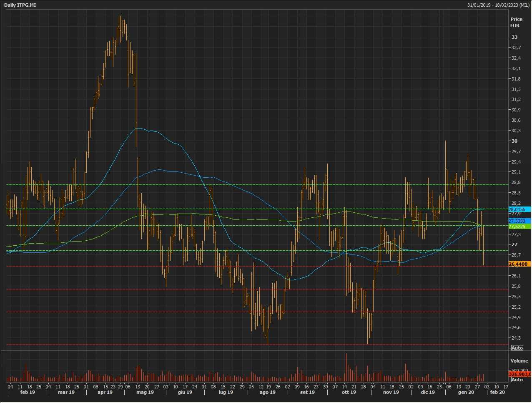Click the Price EUR axis label

pos(516,22)
